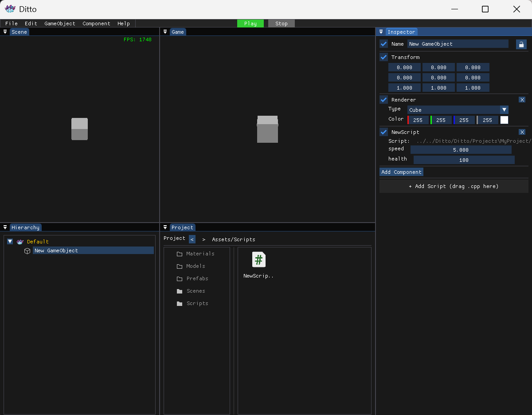Screen dimensions: 532x415
Task: Select the Project tab
Action: pos(182,227)
